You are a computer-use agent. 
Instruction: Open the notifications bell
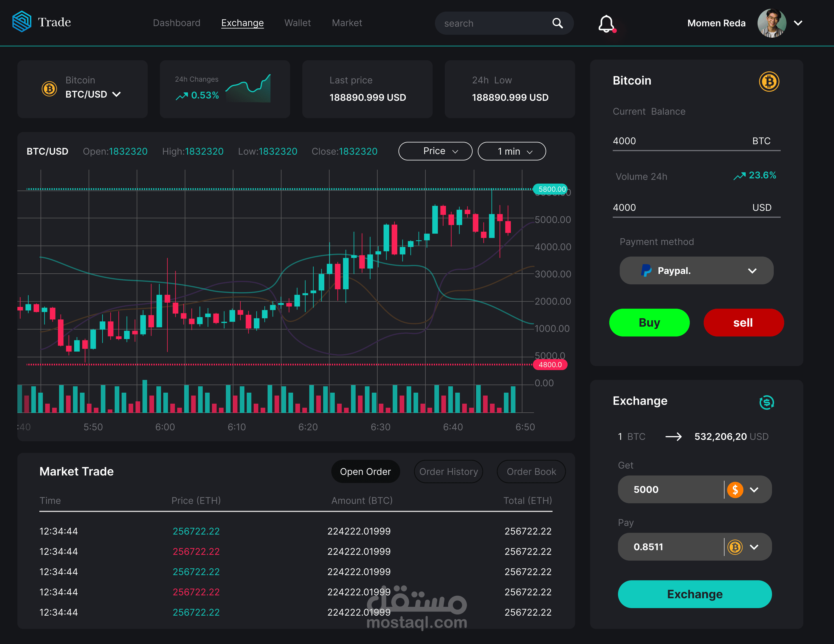click(606, 24)
